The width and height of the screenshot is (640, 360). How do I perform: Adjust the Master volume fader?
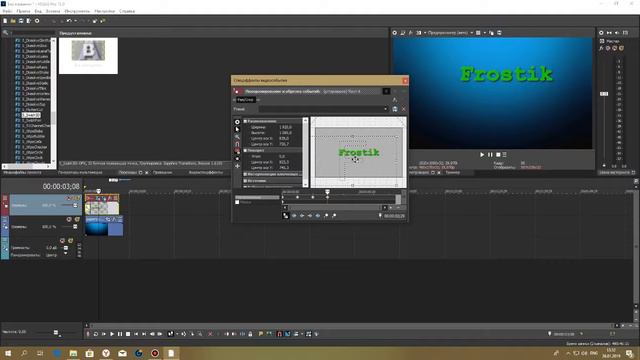click(x=604, y=94)
